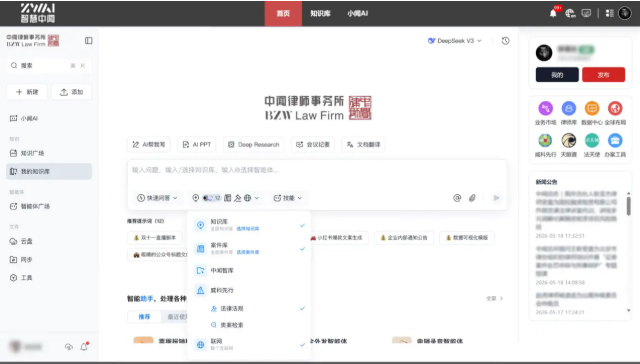Click Deep Research button
This screenshot has height=364, width=640.
(x=253, y=144)
